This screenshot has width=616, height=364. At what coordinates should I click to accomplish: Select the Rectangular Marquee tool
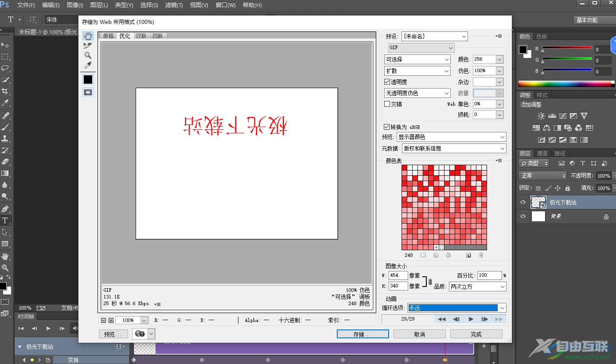pos(5,56)
